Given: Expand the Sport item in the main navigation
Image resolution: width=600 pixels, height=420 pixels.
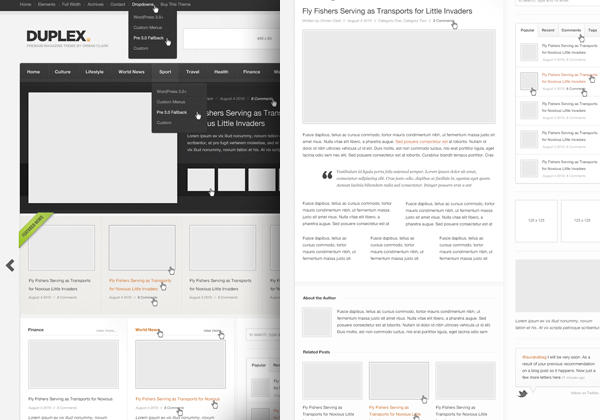Looking at the screenshot, I should [x=165, y=72].
